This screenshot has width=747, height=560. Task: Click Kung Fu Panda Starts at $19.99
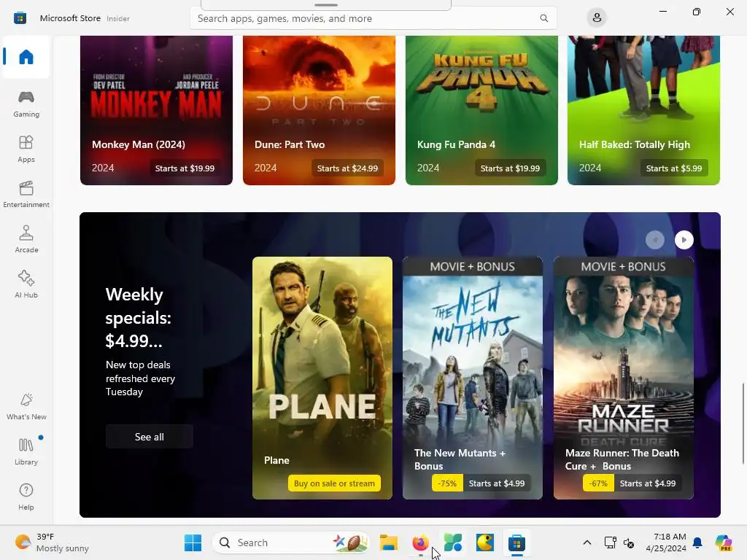click(510, 168)
